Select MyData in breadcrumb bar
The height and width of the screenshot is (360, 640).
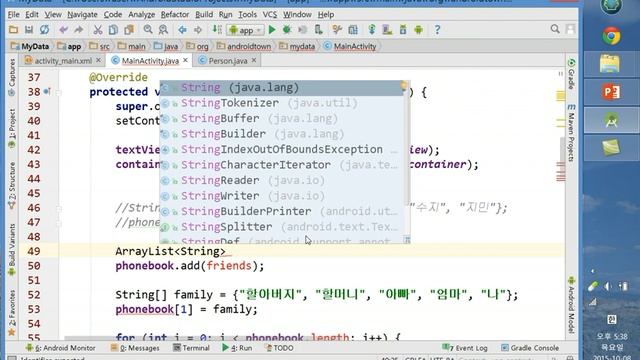[30, 46]
